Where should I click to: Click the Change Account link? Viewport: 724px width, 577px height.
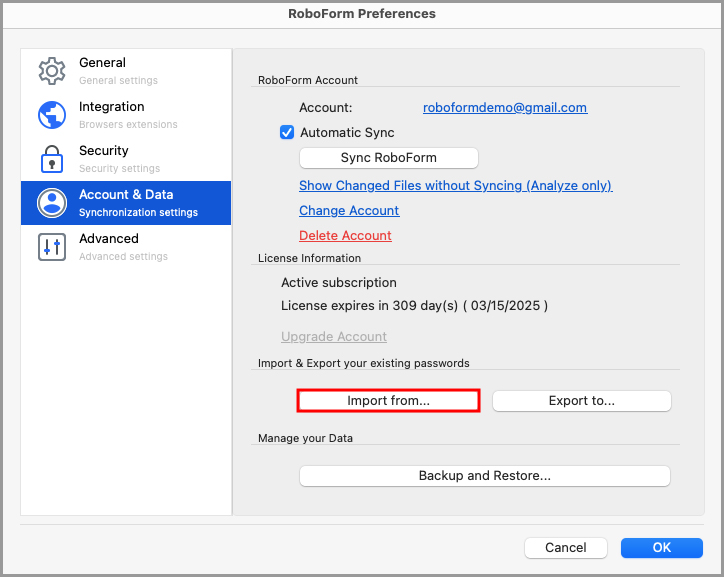coord(349,210)
